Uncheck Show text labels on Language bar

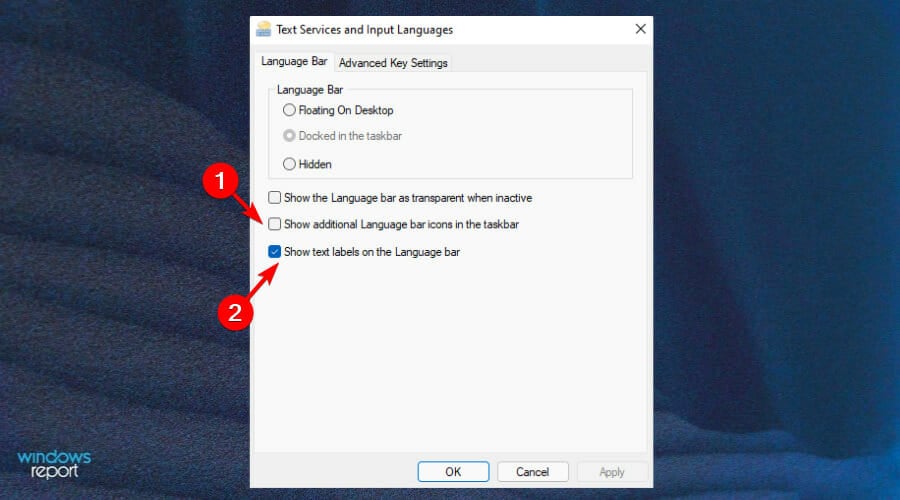274,251
